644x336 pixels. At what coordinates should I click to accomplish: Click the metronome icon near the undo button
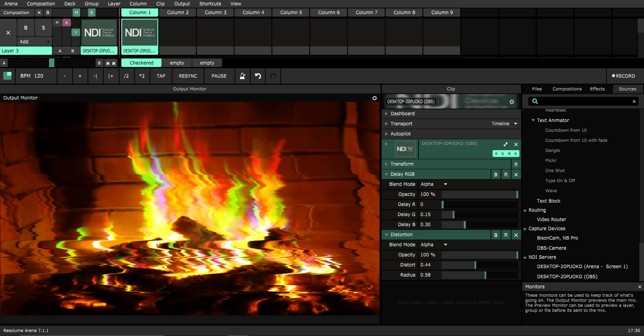click(x=242, y=76)
